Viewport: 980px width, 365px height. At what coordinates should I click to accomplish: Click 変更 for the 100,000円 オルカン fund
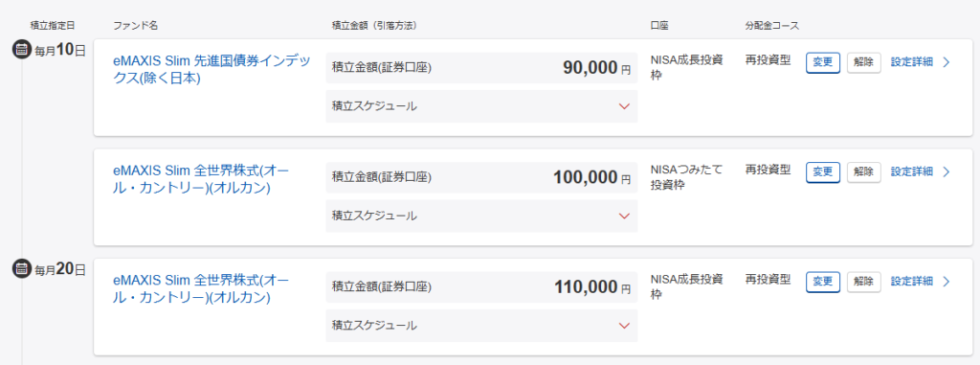(823, 172)
